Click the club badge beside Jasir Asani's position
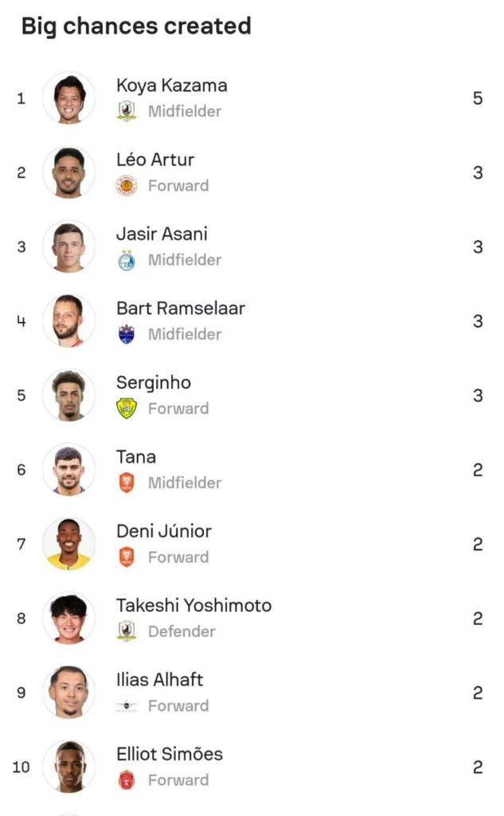The height and width of the screenshot is (816, 504). [127, 260]
